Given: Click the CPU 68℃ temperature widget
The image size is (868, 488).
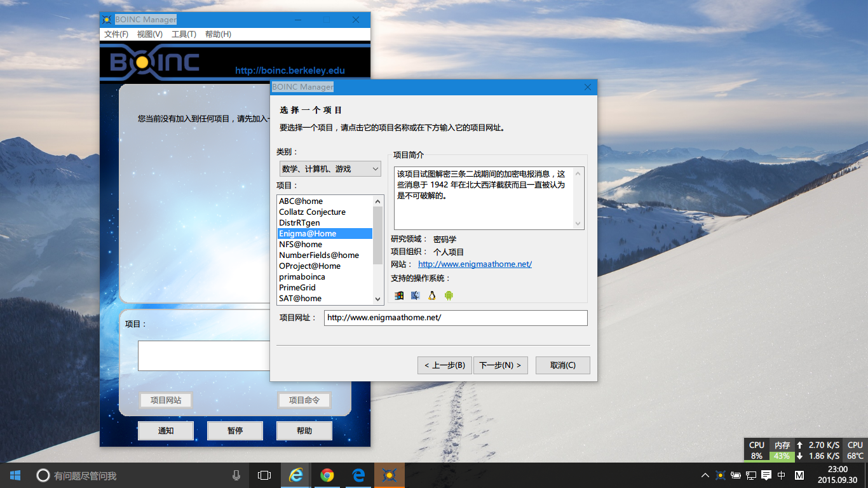Looking at the screenshot, I should (x=855, y=451).
